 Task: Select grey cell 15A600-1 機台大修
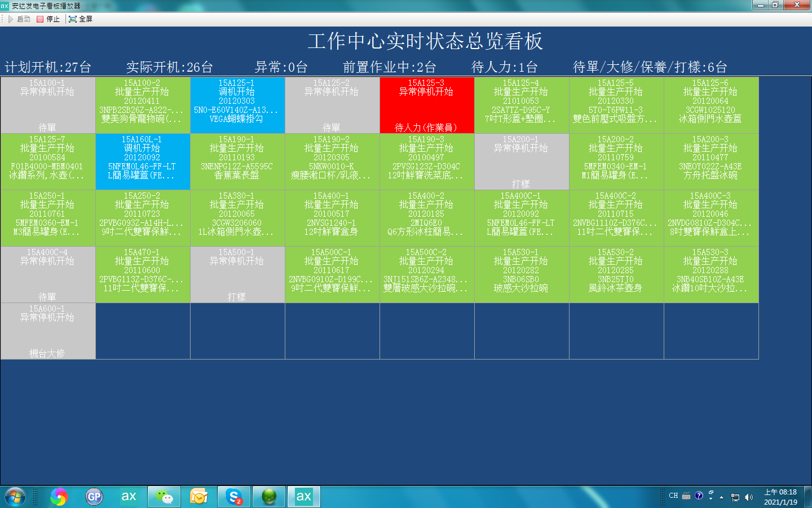click(x=48, y=331)
